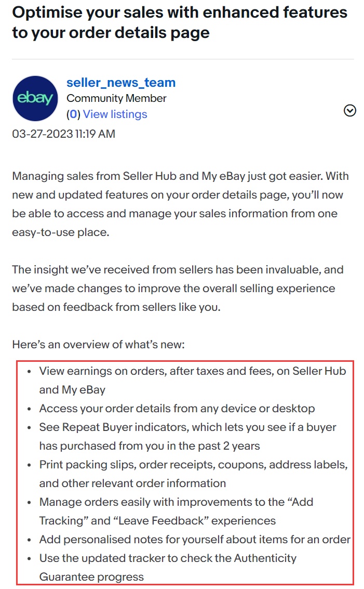Image resolution: width=364 pixels, height=589 pixels.
Task: Click the "Access your order details" bullet
Action: pyautogui.click(x=177, y=409)
